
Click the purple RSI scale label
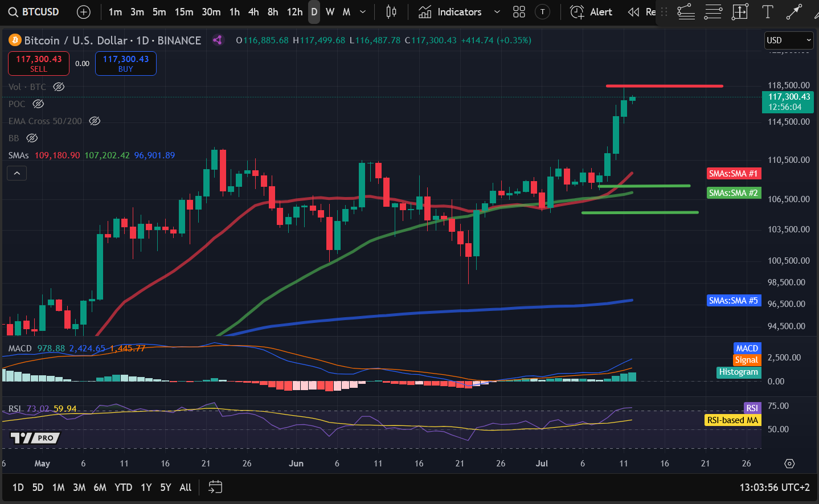(752, 408)
